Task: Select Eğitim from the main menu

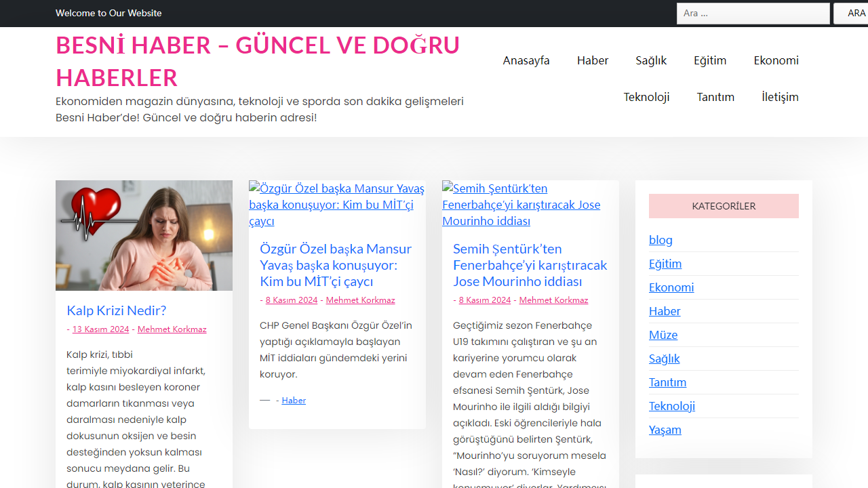Action: tap(709, 60)
